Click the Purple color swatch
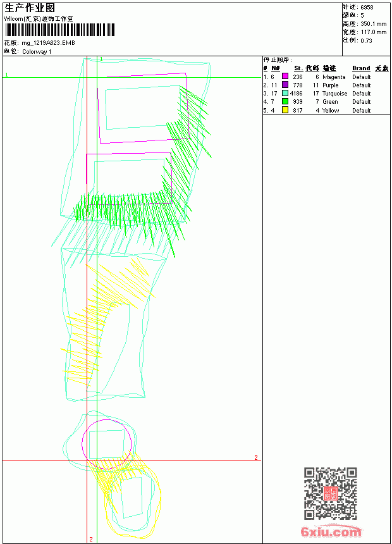The image size is (392, 544). click(x=285, y=85)
